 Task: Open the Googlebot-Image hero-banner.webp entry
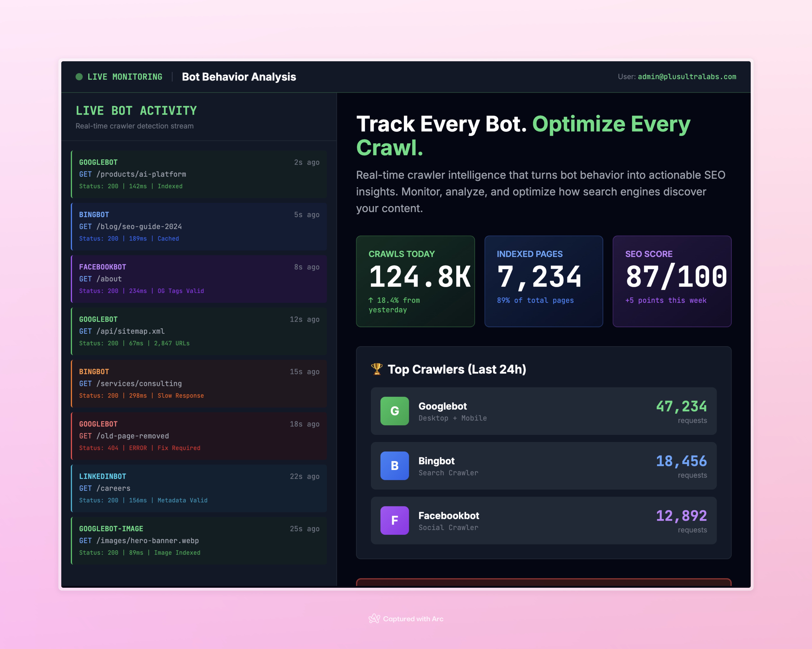199,540
